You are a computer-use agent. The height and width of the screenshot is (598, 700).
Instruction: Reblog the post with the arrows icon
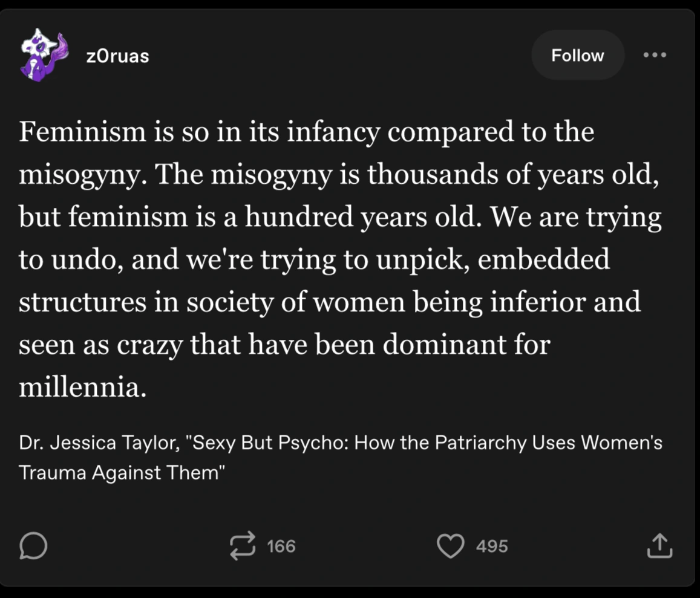(243, 546)
